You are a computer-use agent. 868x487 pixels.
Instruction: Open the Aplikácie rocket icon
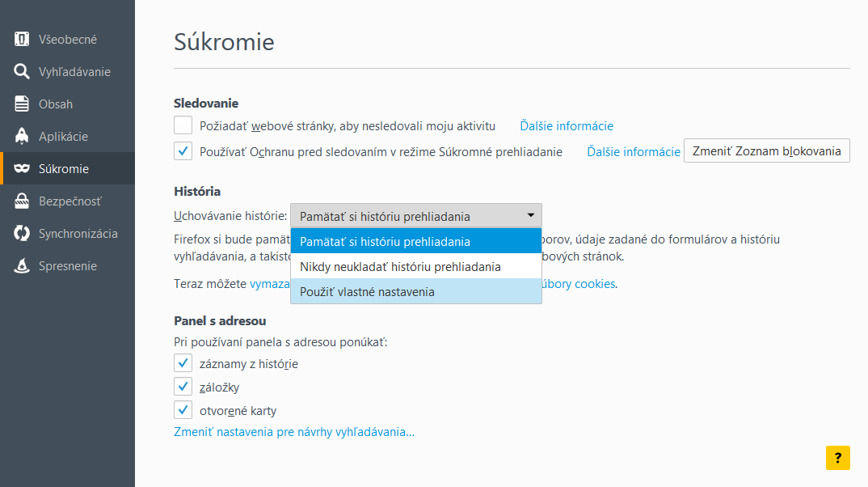point(22,136)
